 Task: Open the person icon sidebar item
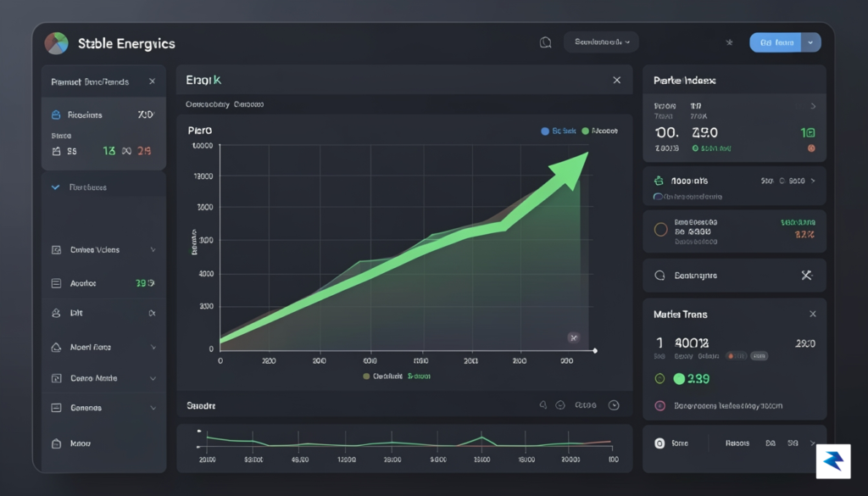tap(103, 313)
